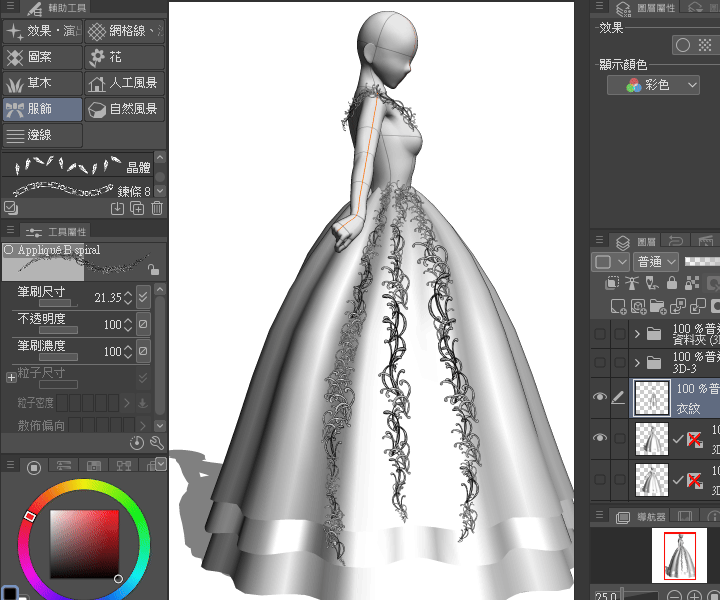
Task: Open 筆刷尺寸 dynamics settings button
Action: point(143,297)
